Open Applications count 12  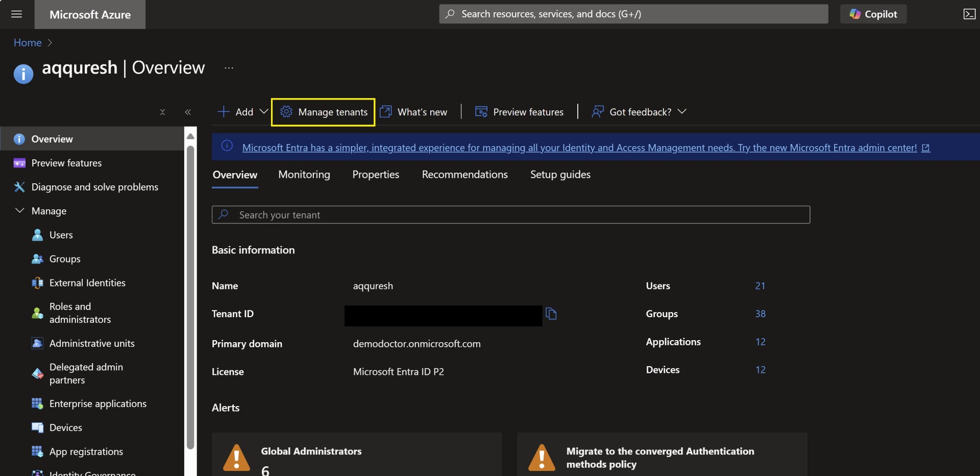click(x=760, y=342)
